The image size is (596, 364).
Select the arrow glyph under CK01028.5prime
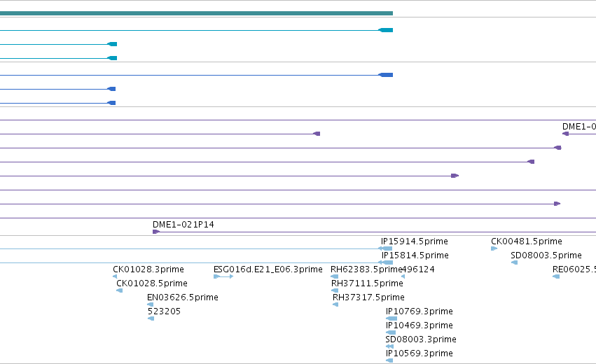point(119,290)
